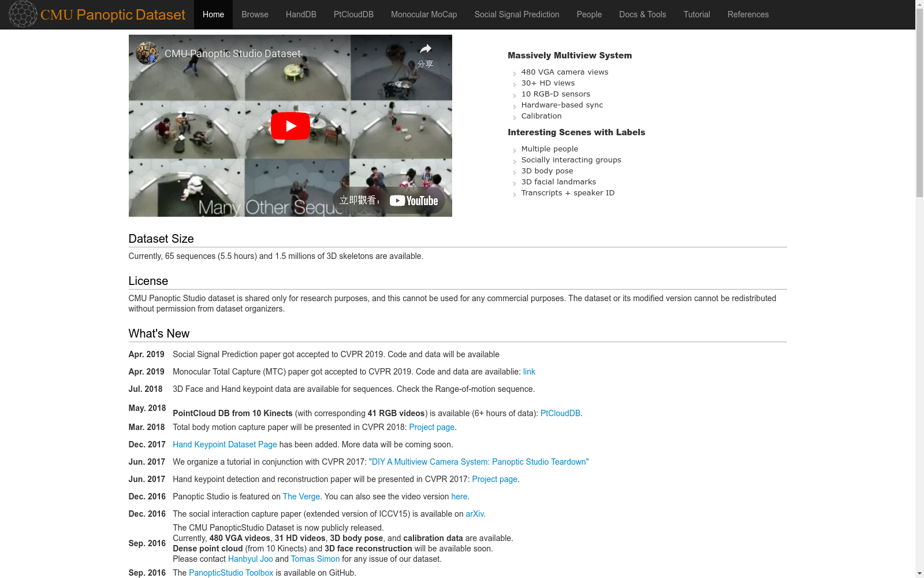Click the CMU Panoptic Dataset dome logo
924x578 pixels.
tap(23, 14)
